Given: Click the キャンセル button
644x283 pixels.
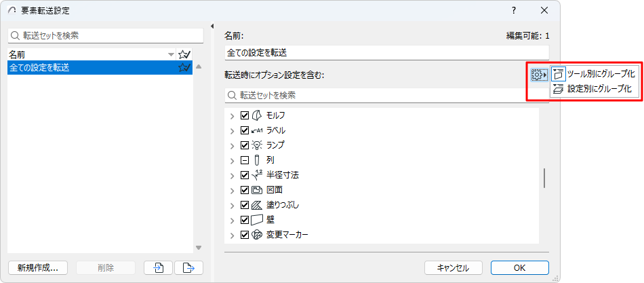Looking at the screenshot, I should [453, 268].
